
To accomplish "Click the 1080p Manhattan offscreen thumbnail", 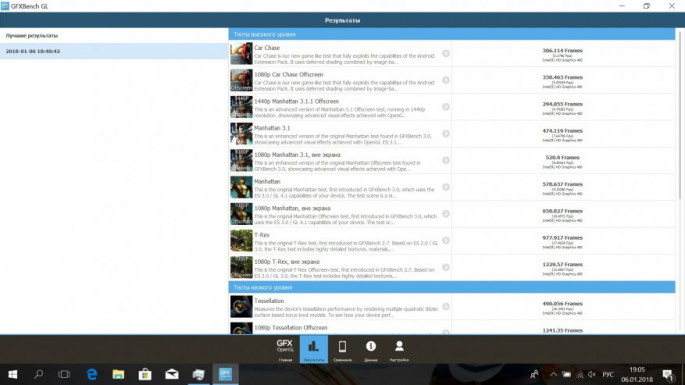I will tap(241, 214).
